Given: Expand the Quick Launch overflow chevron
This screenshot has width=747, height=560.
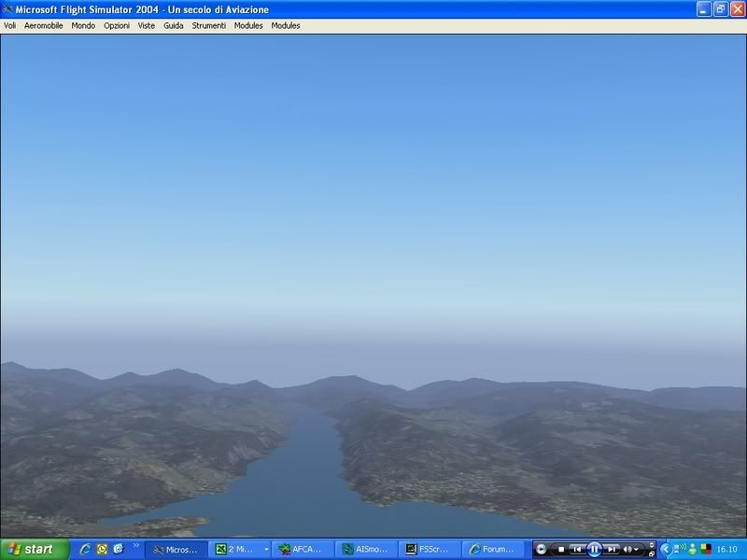Looking at the screenshot, I should pyautogui.click(x=136, y=545).
